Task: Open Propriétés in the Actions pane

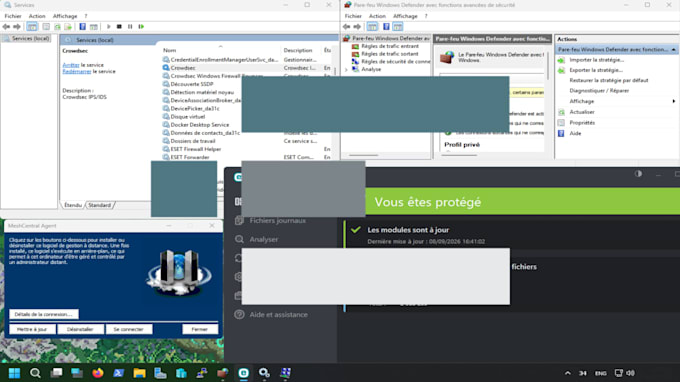Action: (x=582, y=123)
